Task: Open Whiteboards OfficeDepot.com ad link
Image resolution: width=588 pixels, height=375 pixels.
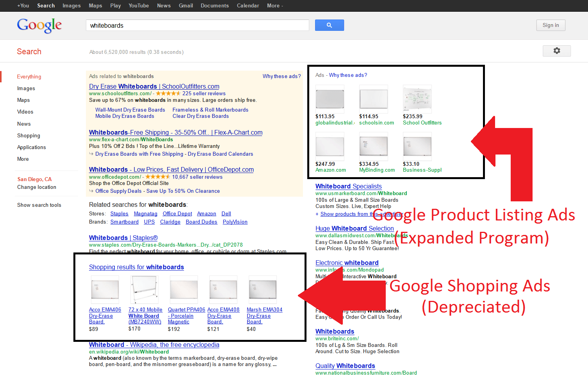Action: point(171,169)
